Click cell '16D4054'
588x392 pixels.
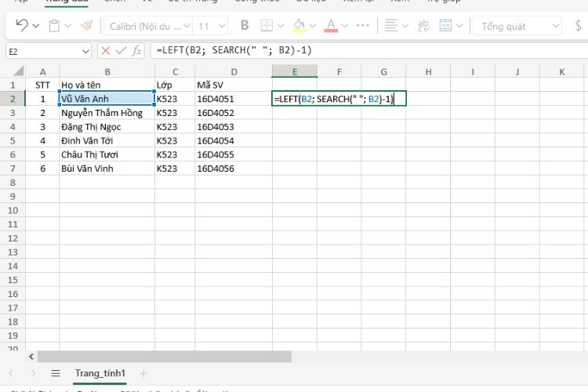234,140
